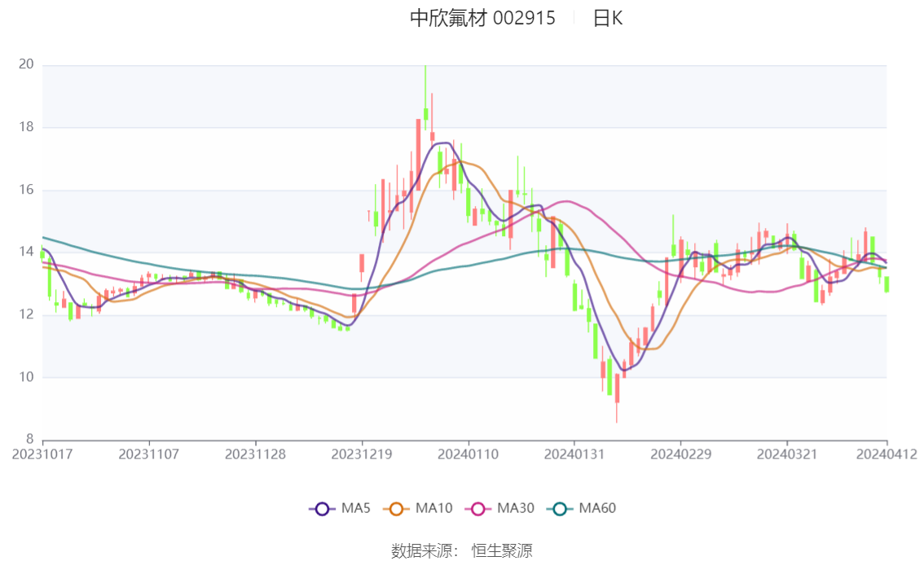Click the MA5 purple circle legend marker
Viewport: 924px width, 561px height.
pos(322,509)
